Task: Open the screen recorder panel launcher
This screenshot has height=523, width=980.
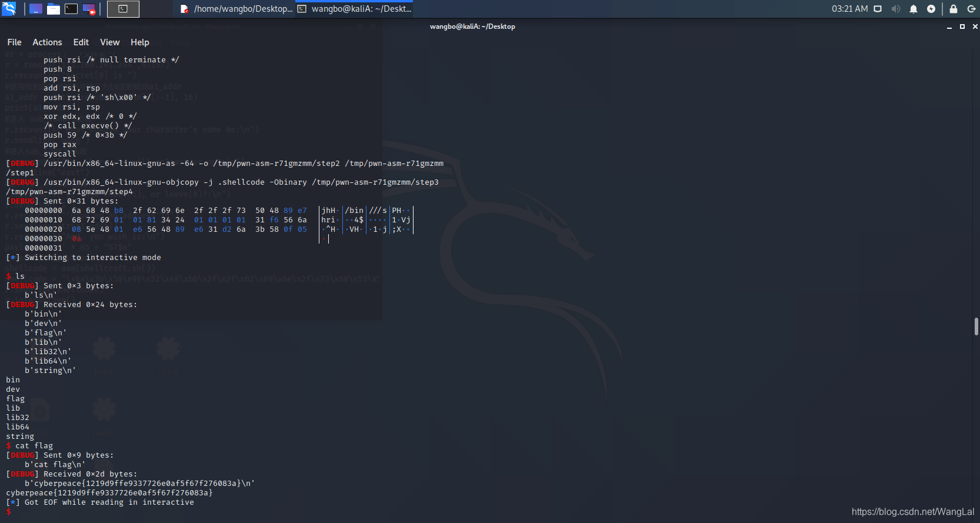Action: coord(89,9)
